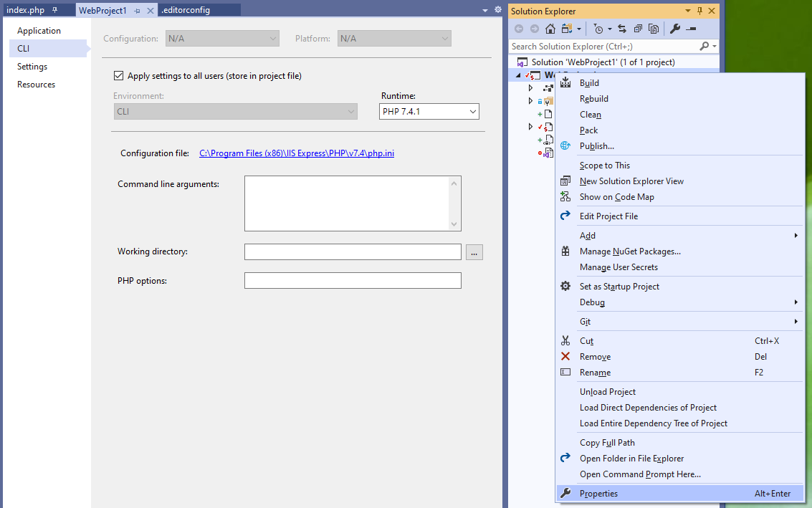
Task: Click the Show All Files icon
Action: (654, 29)
